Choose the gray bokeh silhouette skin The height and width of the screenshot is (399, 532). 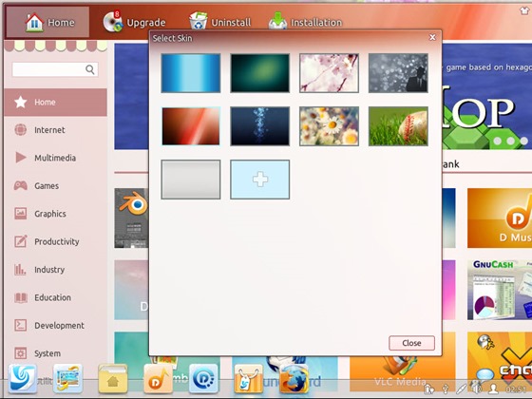pos(398,73)
